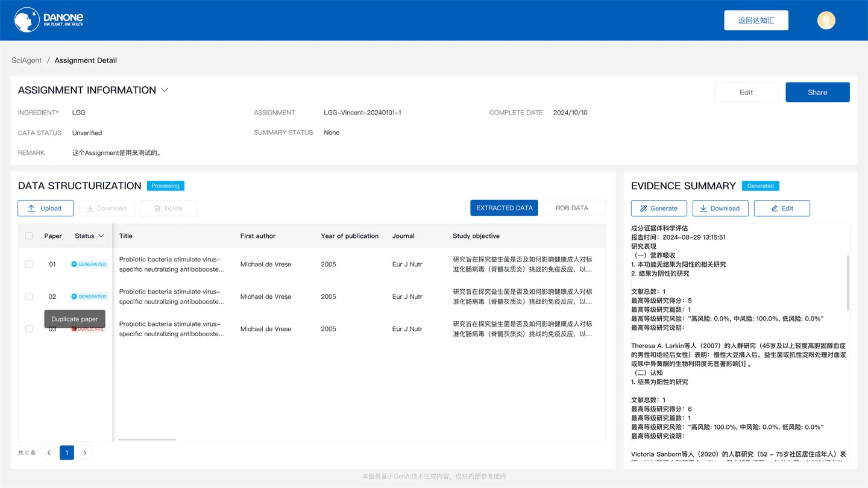This screenshot has height=488, width=868.
Task: Click the assignment name LGG-Vincent-20240101-1
Action: (362, 113)
